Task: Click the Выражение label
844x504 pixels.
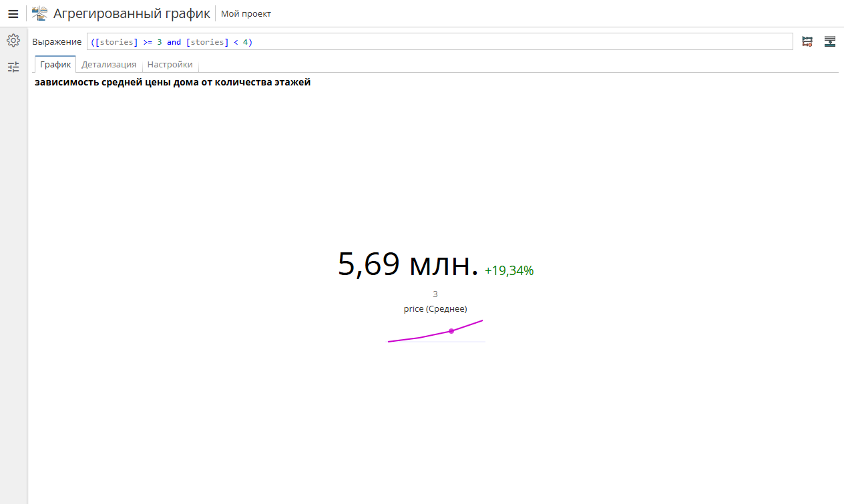Action: click(x=57, y=41)
